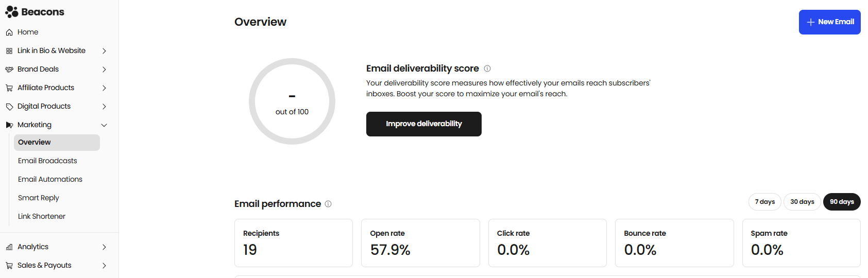Click Improve deliverability button
The image size is (868, 278).
tap(423, 124)
